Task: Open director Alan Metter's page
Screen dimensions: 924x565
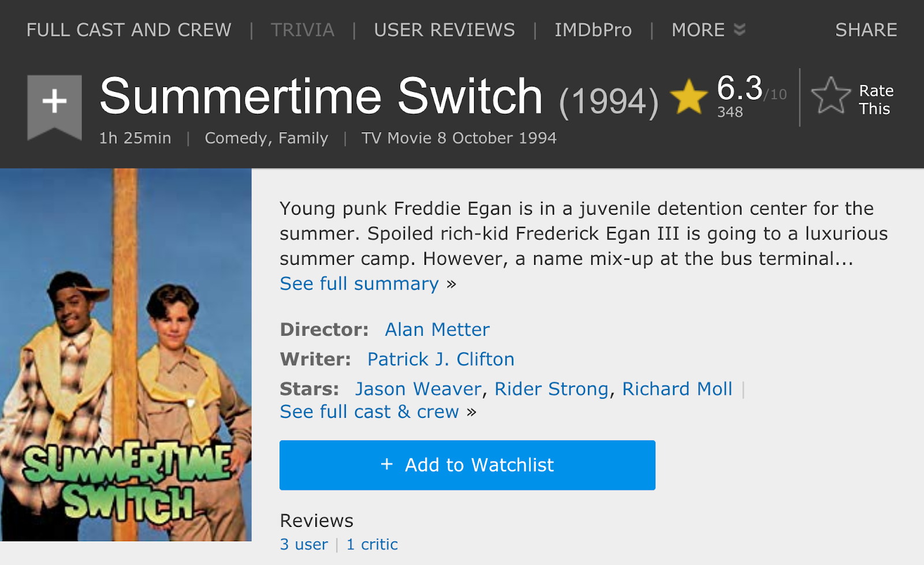Action: click(x=437, y=330)
